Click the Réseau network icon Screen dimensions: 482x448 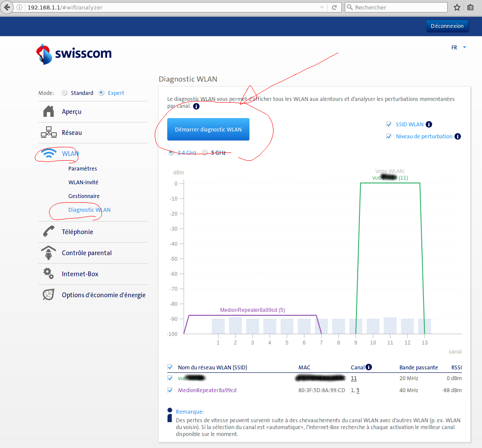point(49,133)
